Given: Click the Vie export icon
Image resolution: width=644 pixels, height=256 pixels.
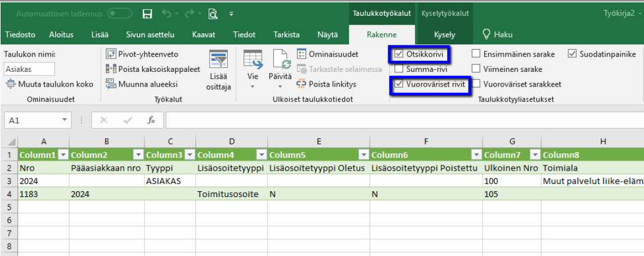Looking at the screenshot, I should [x=252, y=61].
